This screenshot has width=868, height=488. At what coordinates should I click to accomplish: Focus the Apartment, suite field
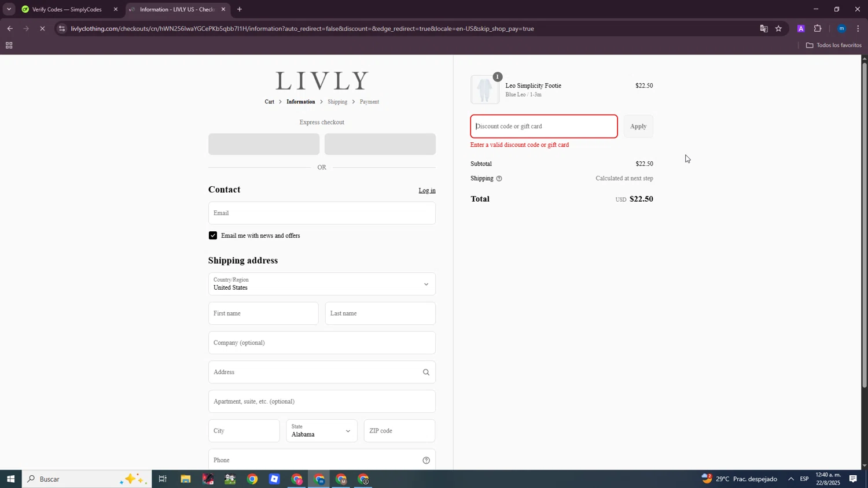pos(322,402)
